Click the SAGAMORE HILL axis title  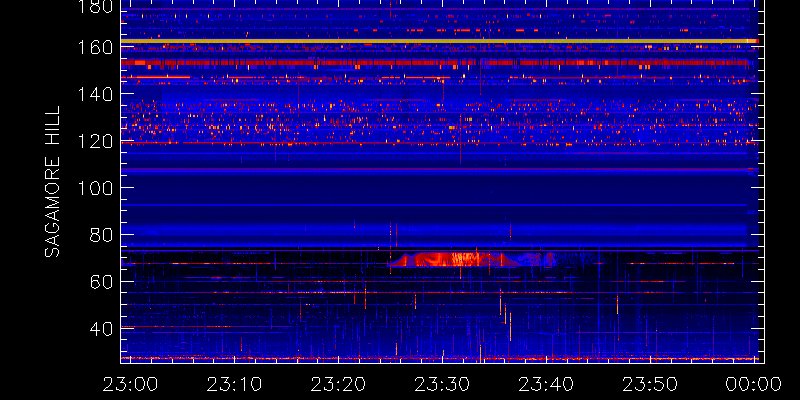(52, 182)
